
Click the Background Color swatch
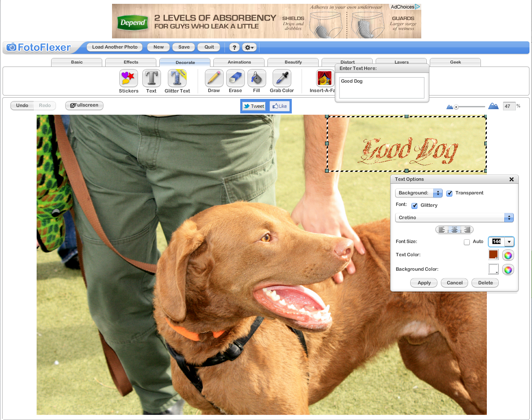point(493,269)
